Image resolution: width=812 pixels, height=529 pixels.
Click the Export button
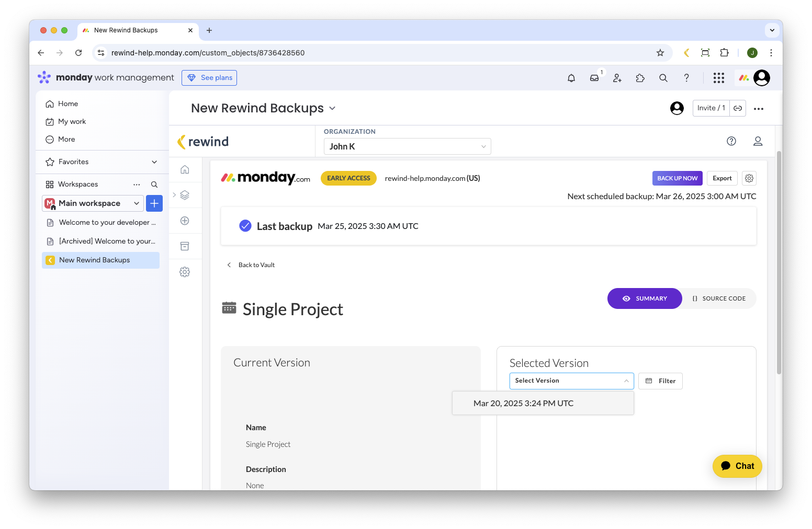click(722, 178)
